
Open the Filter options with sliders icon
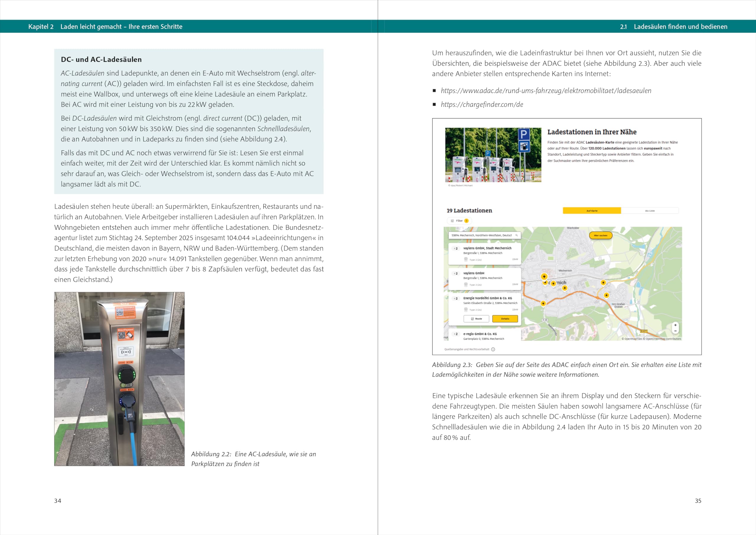pos(459,221)
